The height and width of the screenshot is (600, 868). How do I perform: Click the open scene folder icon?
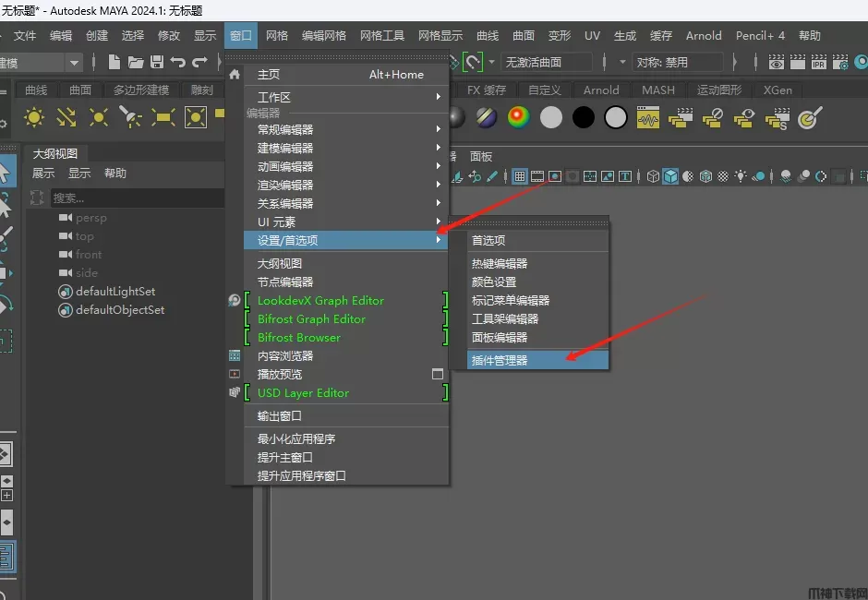(x=136, y=63)
